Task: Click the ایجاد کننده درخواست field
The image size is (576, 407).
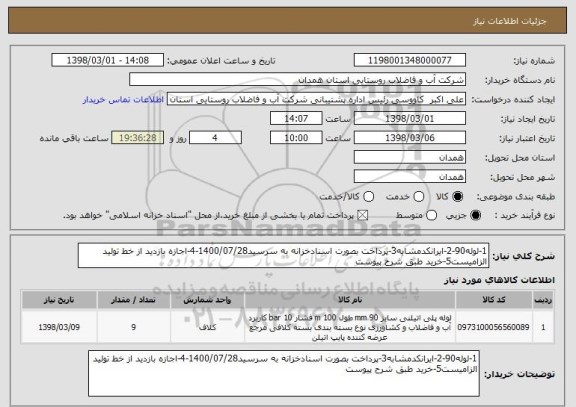Action: 316,99
